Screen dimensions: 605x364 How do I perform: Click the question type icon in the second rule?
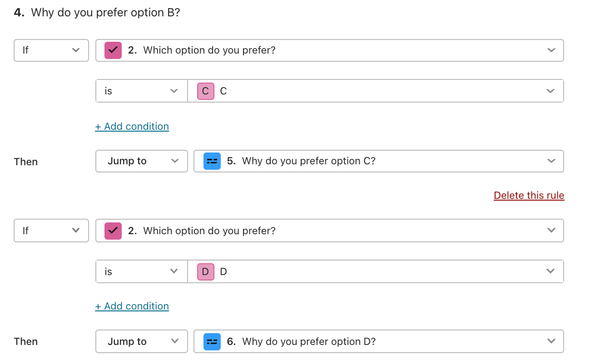click(113, 231)
